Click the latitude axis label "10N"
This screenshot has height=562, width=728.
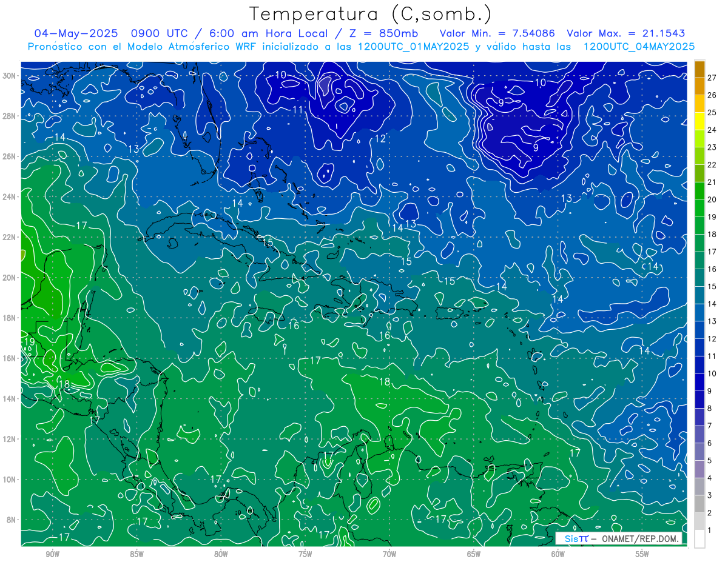(8, 479)
